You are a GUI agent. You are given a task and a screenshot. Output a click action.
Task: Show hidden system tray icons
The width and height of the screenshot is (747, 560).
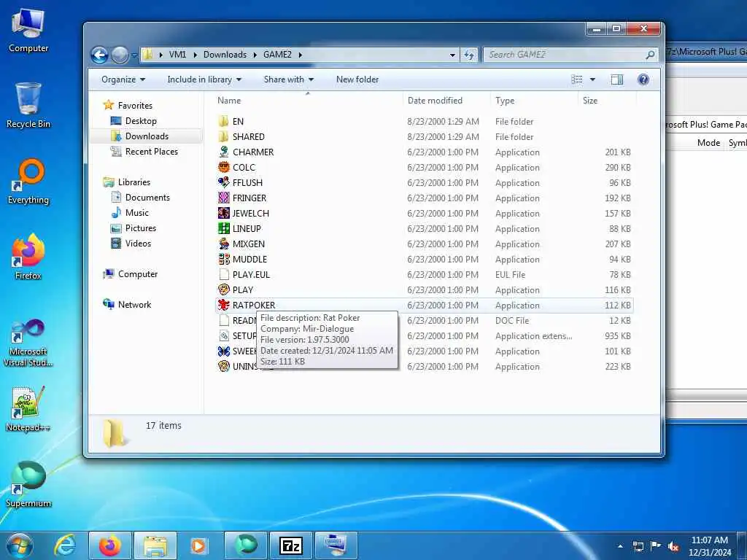[x=620, y=546]
